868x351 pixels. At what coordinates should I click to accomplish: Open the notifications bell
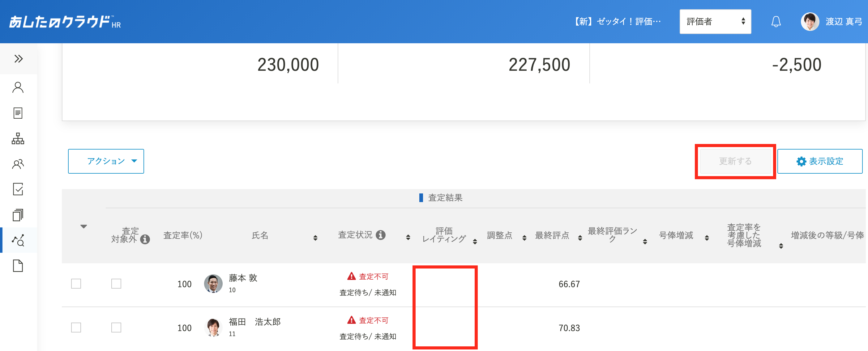(776, 22)
